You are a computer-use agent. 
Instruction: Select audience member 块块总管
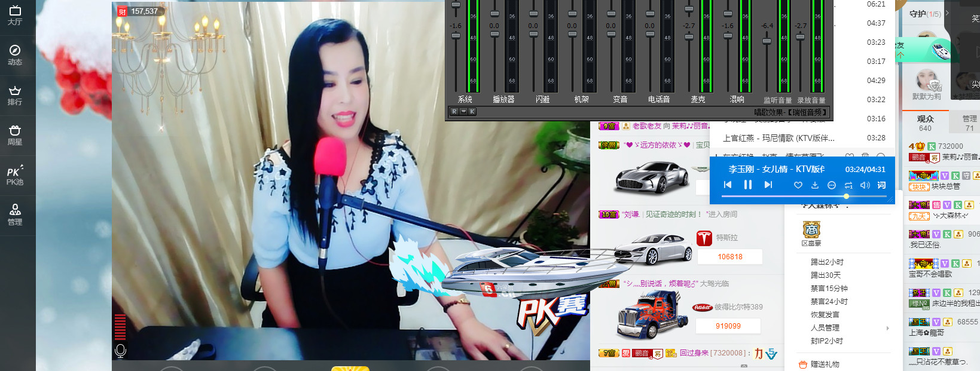(x=946, y=186)
